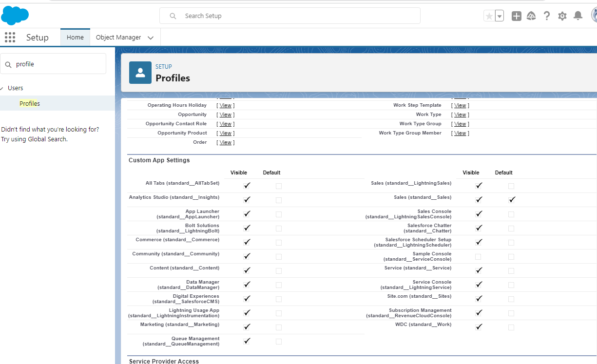The image size is (597, 364).
Task: Toggle Visible checkbox for Marketing app
Action: pos(247,327)
